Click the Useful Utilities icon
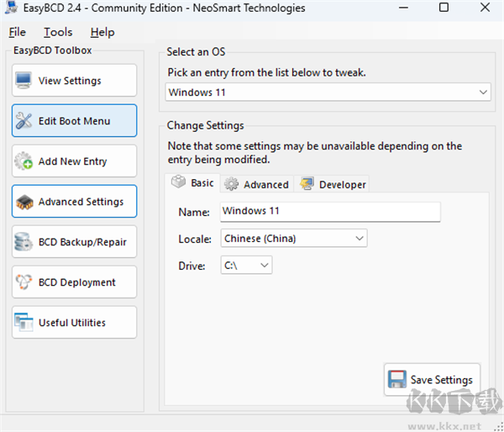 [x=24, y=323]
